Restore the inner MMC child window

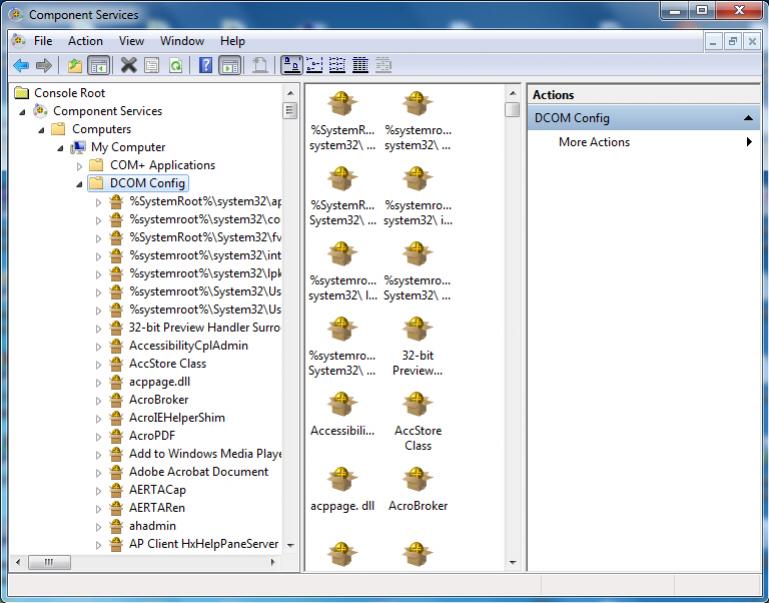pyautogui.click(x=732, y=41)
